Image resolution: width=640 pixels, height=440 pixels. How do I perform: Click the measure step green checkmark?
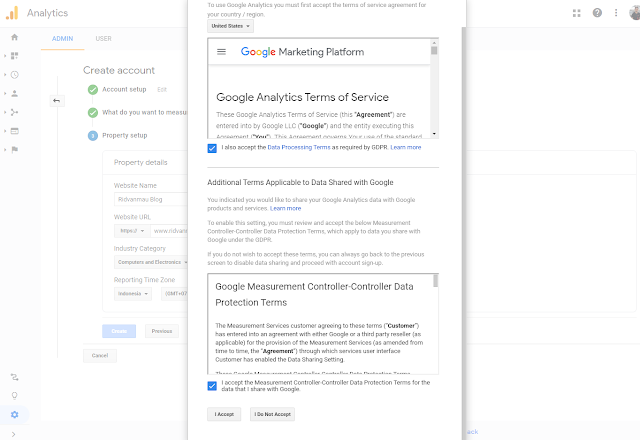(93, 112)
